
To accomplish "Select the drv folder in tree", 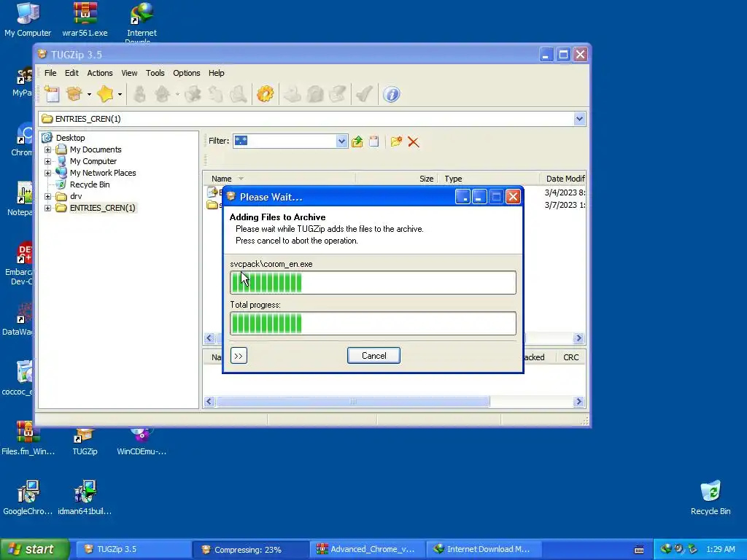I will point(76,196).
